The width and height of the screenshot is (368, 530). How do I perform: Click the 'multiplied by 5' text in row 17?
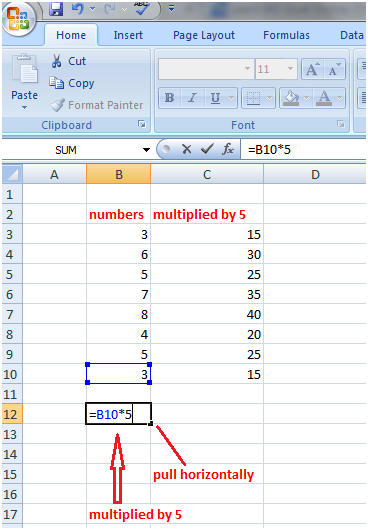click(135, 514)
